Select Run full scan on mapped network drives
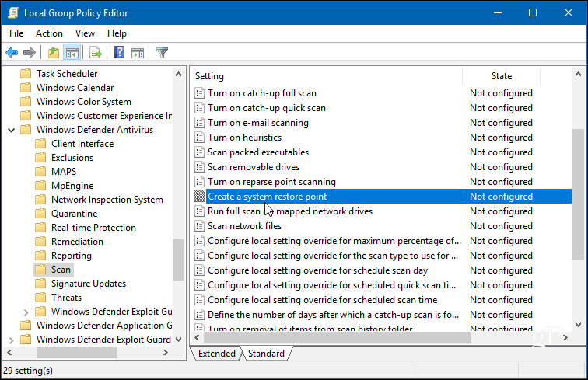 click(290, 211)
